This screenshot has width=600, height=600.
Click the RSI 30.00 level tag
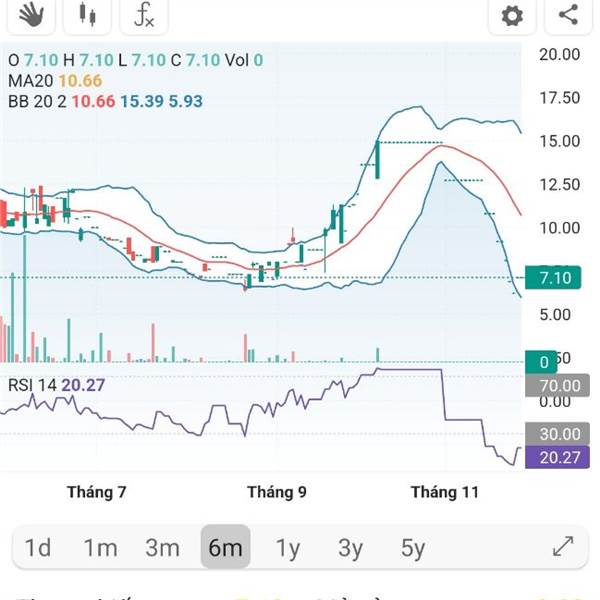click(557, 434)
